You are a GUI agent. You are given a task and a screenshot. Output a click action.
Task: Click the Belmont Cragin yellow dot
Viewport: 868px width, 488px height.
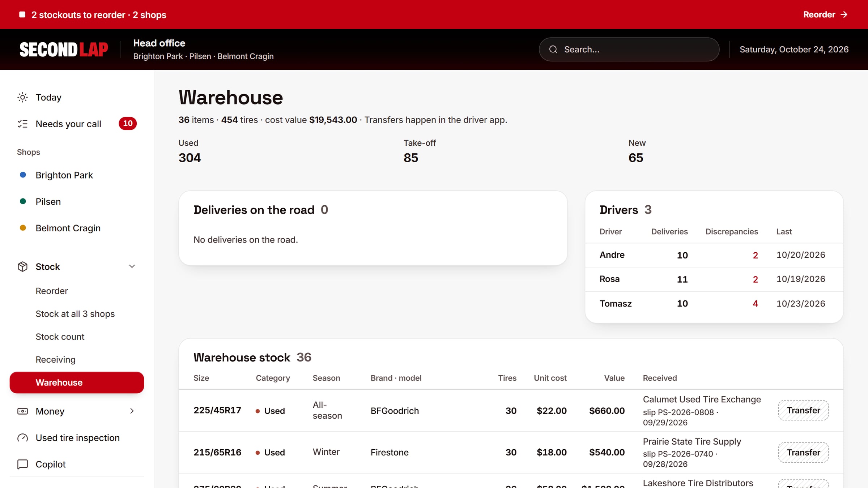pos(23,228)
